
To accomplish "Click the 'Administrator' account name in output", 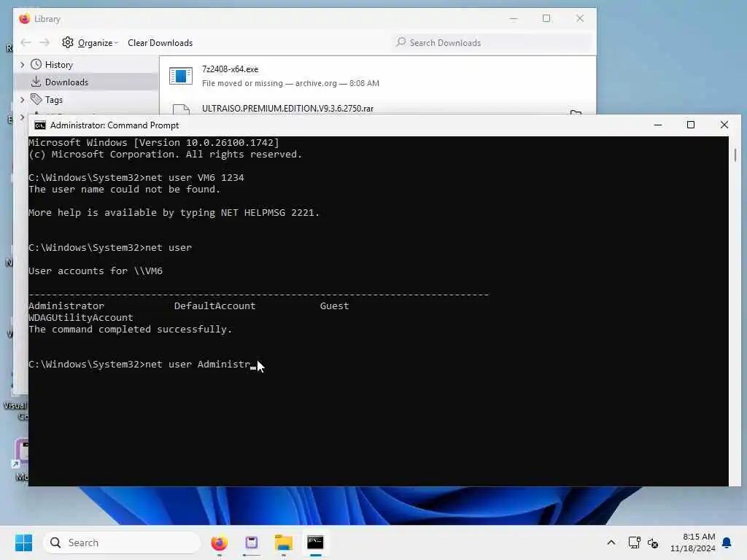I will (x=66, y=306).
